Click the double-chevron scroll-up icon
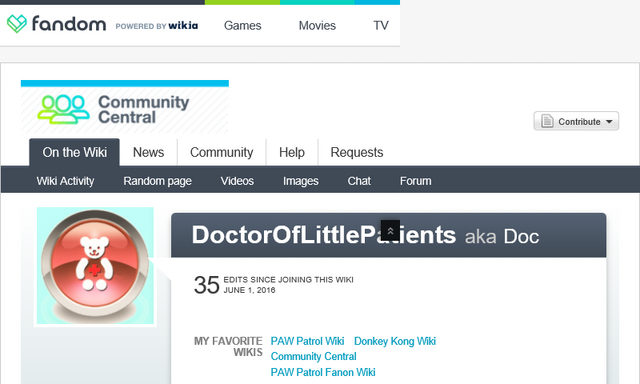The height and width of the screenshot is (384, 640). tap(390, 231)
